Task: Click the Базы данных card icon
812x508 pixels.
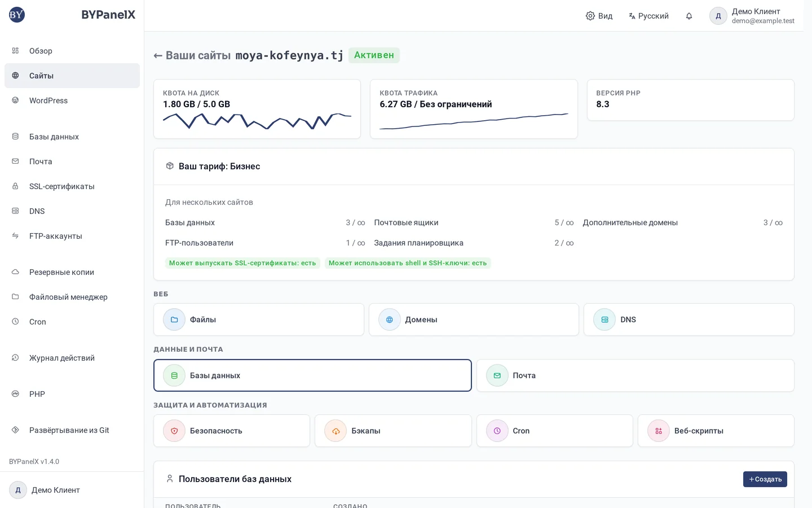Action: coord(174,375)
